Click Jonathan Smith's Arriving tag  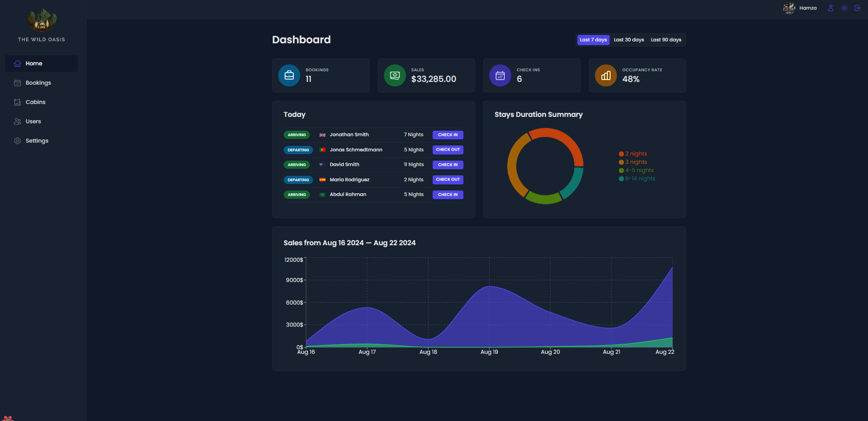(297, 135)
